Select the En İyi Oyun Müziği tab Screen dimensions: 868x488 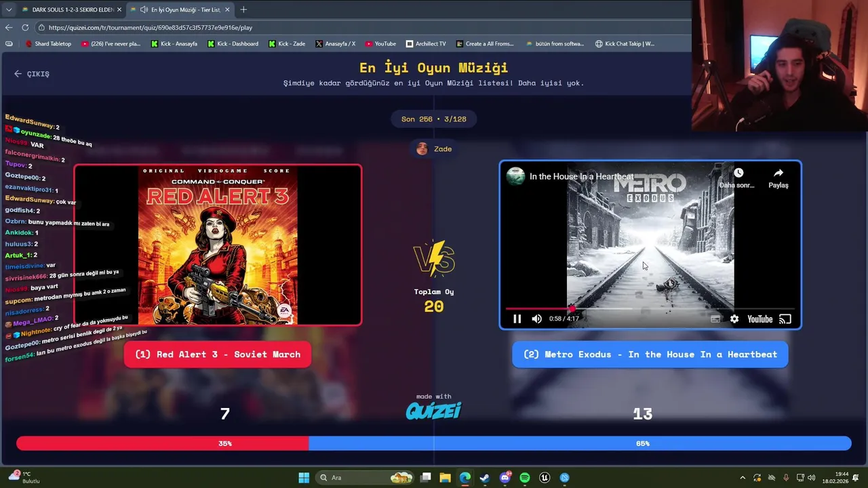click(x=180, y=9)
